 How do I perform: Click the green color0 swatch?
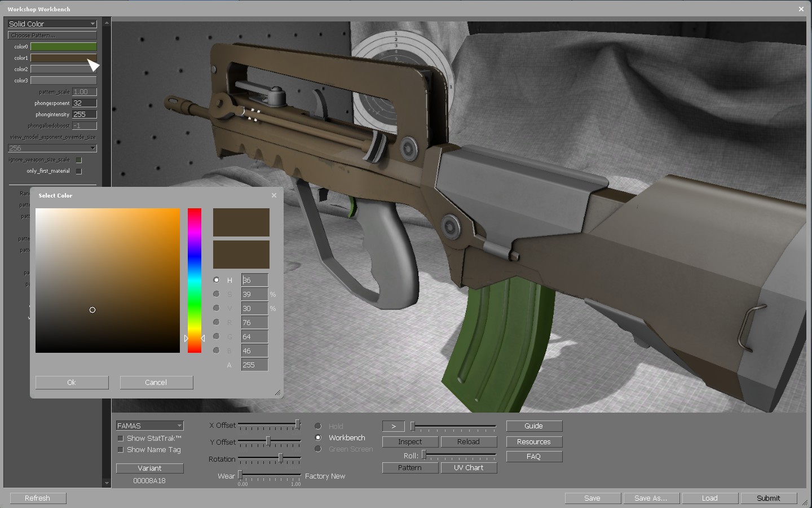[64, 46]
